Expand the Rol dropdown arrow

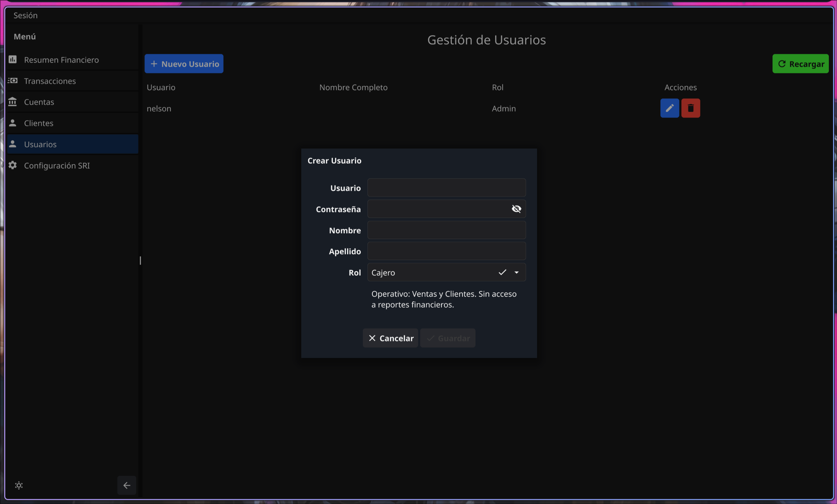point(516,272)
